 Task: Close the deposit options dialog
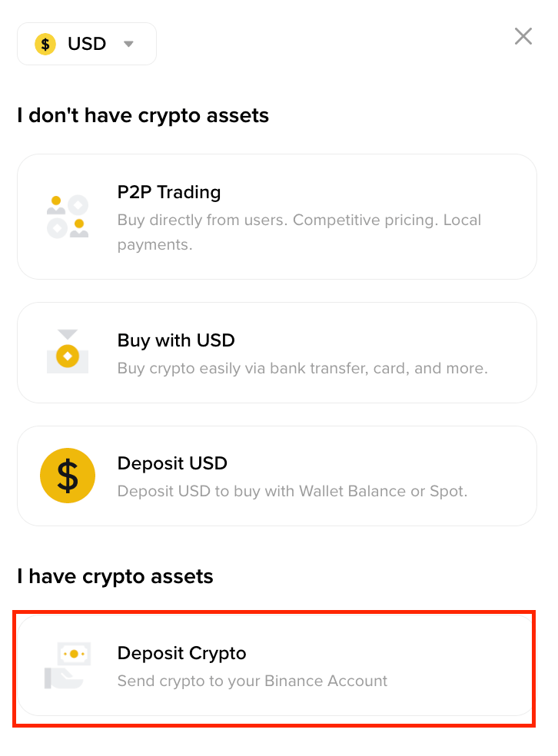(x=523, y=36)
